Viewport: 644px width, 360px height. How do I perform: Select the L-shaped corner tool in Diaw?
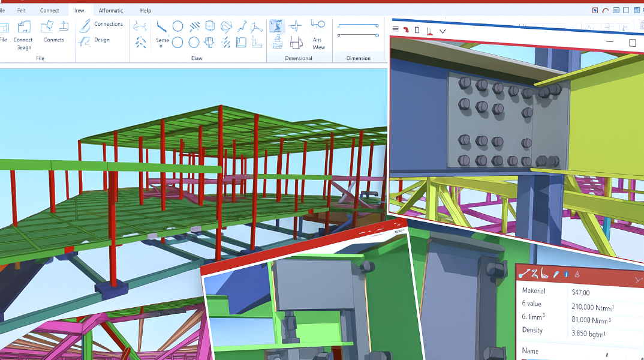pos(257,42)
